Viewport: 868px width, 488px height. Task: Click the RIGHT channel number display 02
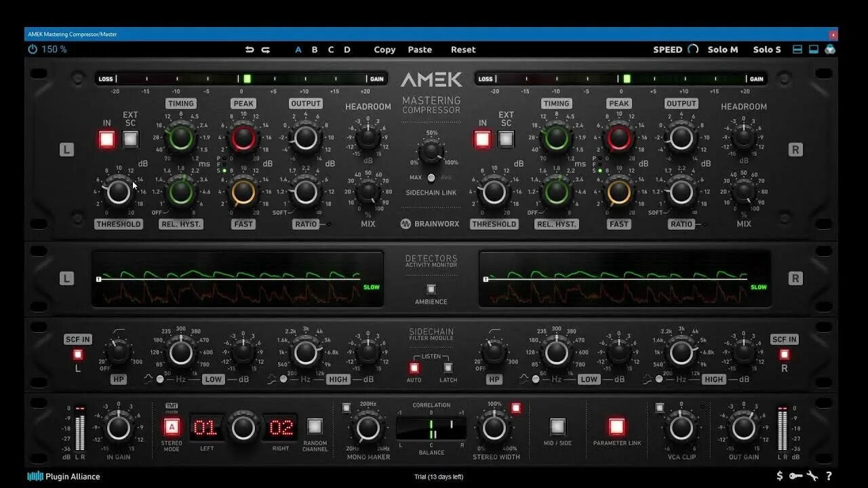point(281,428)
